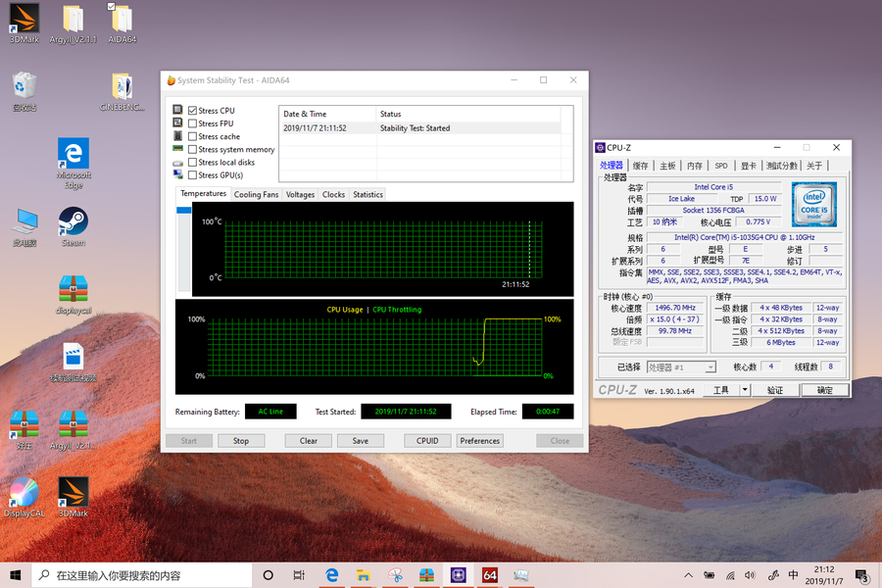Click the 验证 button in CPU-Z

pos(775,390)
